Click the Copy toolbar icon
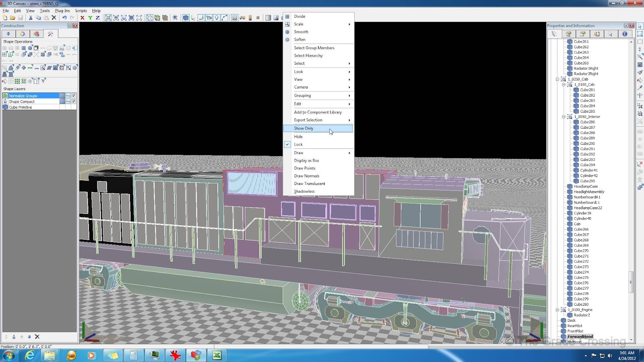Image resolution: width=644 pixels, height=362 pixels. (38, 18)
